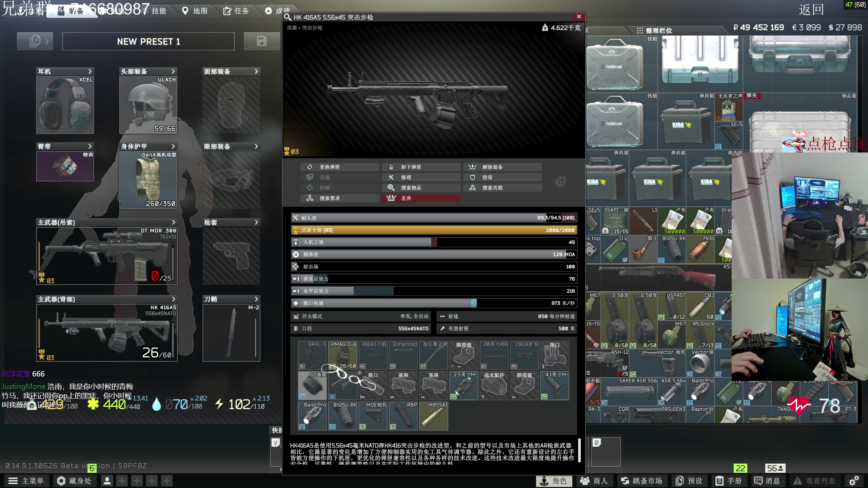This screenshot has height=488, width=868.
Task: Select the 照门 rear sight slot
Action: click(555, 355)
